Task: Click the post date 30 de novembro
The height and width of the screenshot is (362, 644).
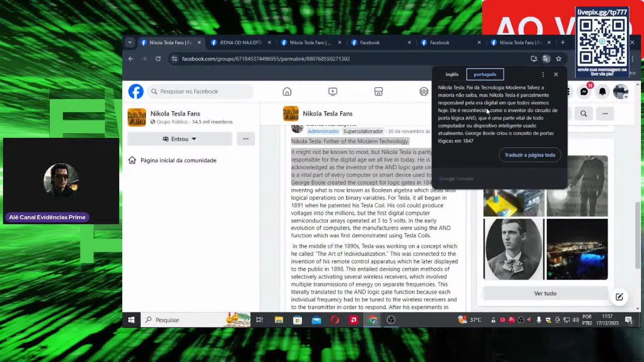Action: tap(409, 131)
